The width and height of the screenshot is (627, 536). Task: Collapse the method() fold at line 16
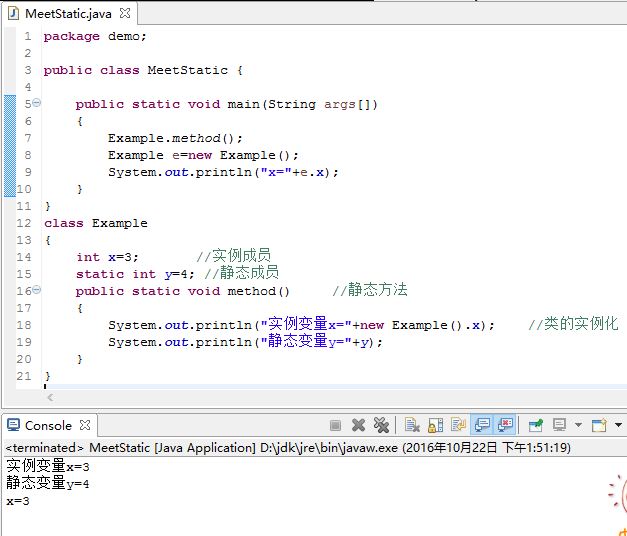[36, 290]
